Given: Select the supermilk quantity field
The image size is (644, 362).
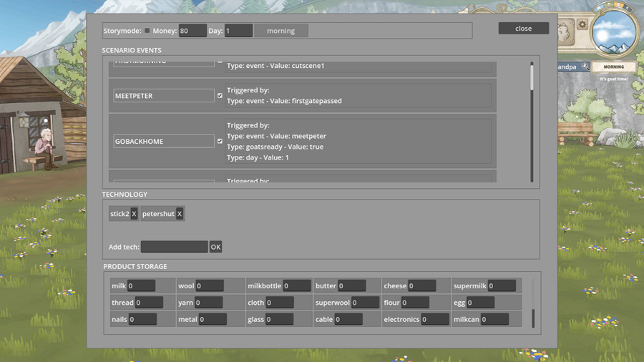Looking at the screenshot, I should (x=502, y=285).
